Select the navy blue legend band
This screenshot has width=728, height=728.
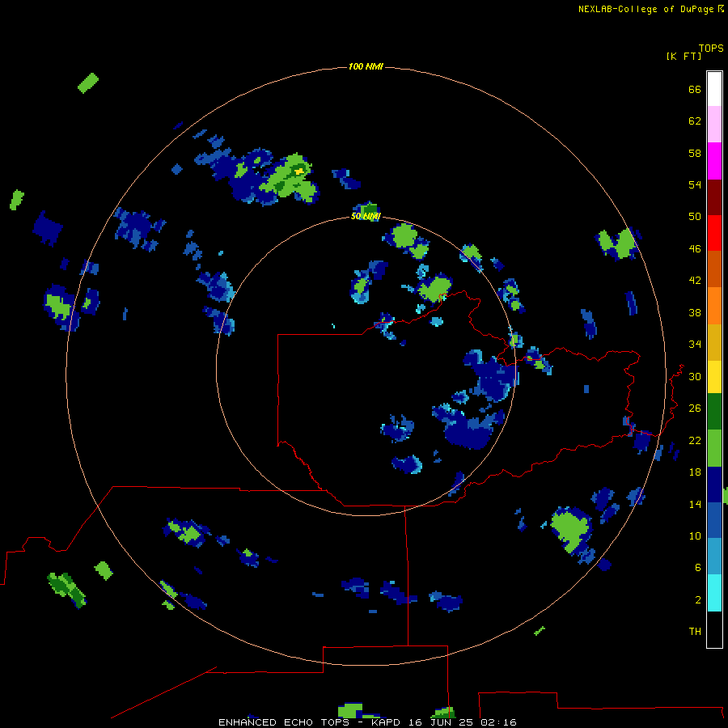point(714,485)
